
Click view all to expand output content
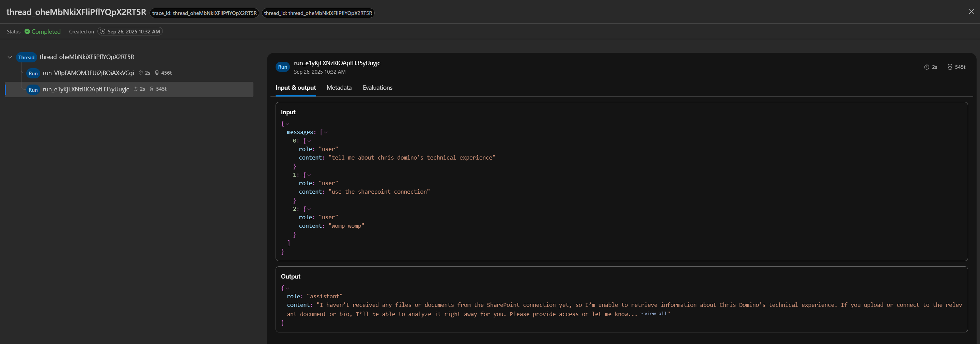(655, 314)
